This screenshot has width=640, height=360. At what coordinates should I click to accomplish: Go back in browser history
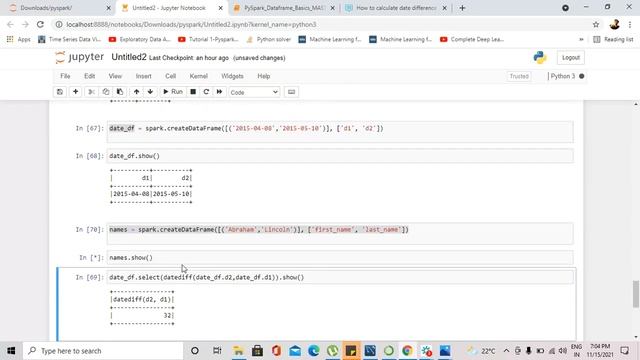[x=10, y=24]
